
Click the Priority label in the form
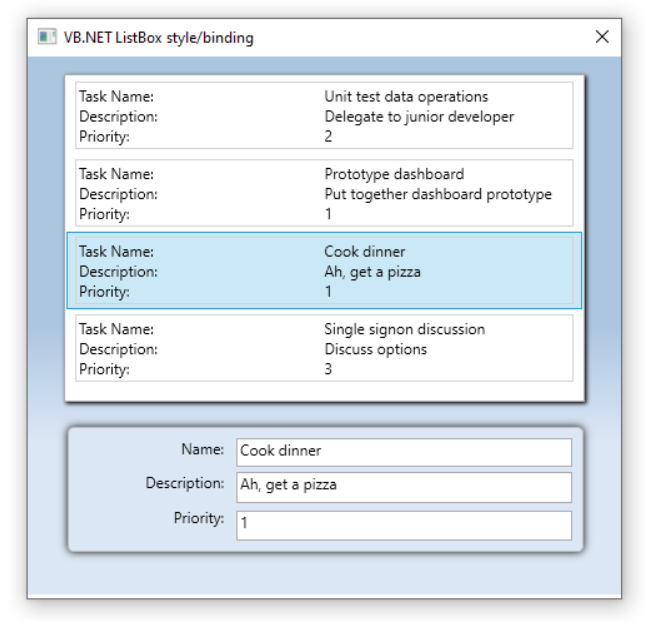point(199,518)
